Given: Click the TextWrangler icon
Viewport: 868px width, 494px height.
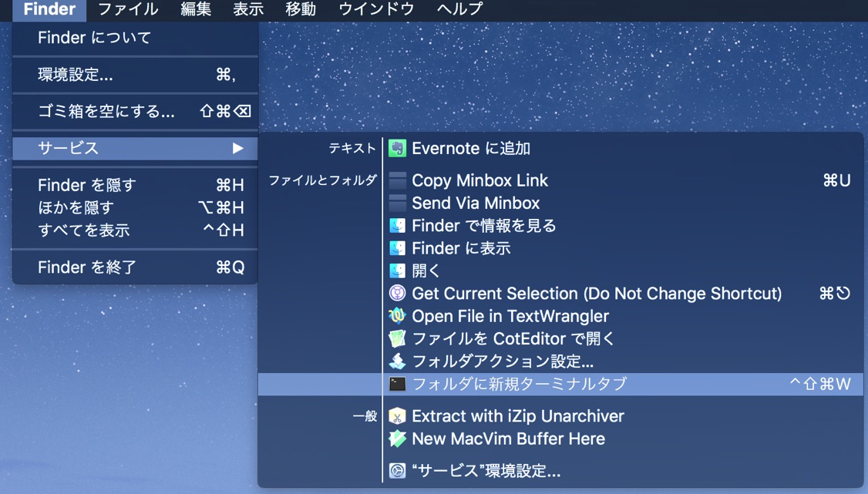Looking at the screenshot, I should point(397,316).
